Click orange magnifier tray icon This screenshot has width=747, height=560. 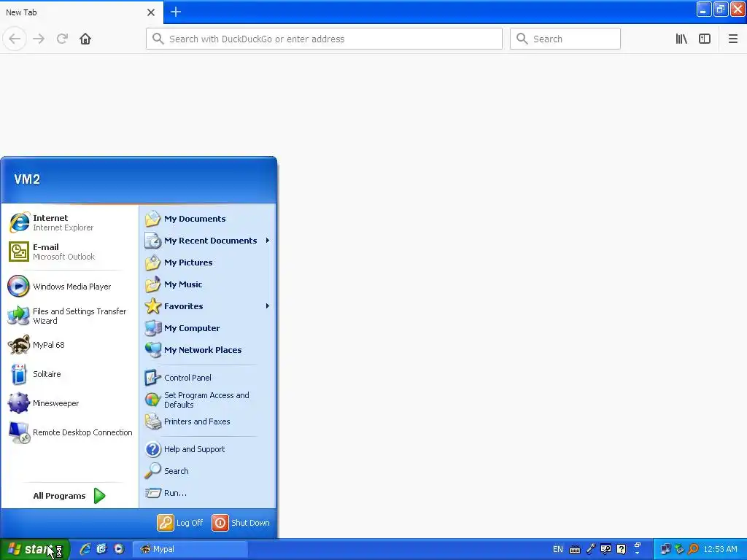[x=693, y=549]
